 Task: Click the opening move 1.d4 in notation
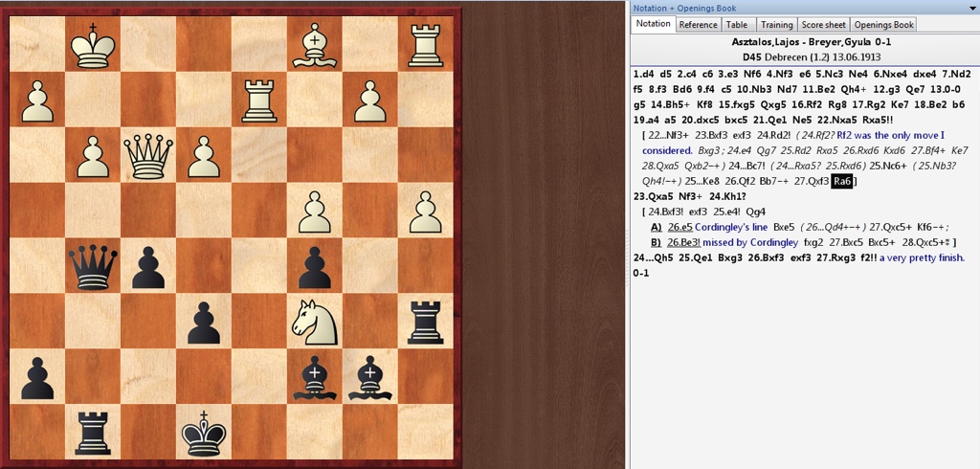coord(645,74)
